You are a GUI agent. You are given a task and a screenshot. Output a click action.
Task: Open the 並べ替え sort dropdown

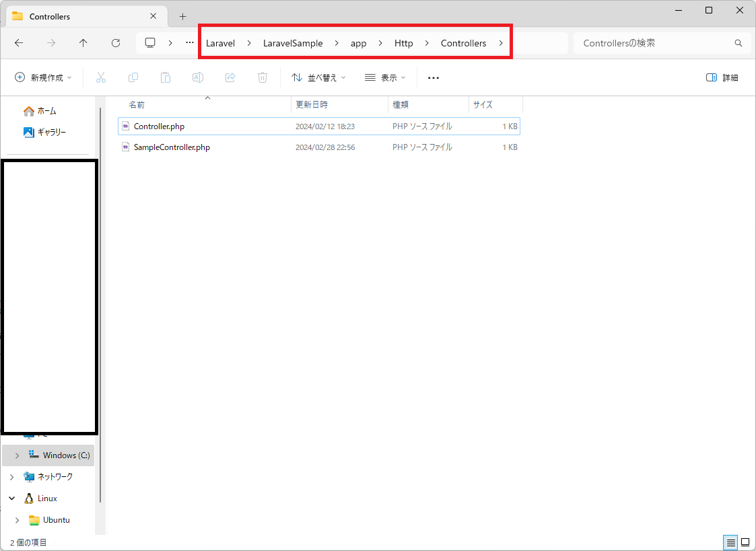pyautogui.click(x=318, y=77)
